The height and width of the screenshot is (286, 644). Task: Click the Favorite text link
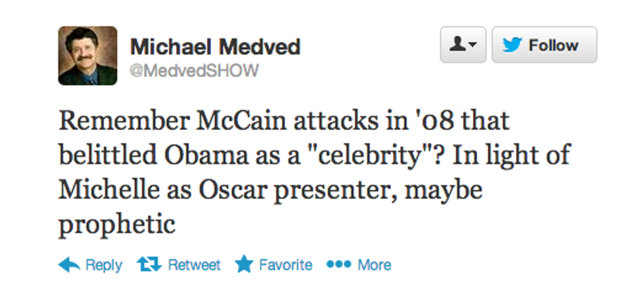coord(285,264)
